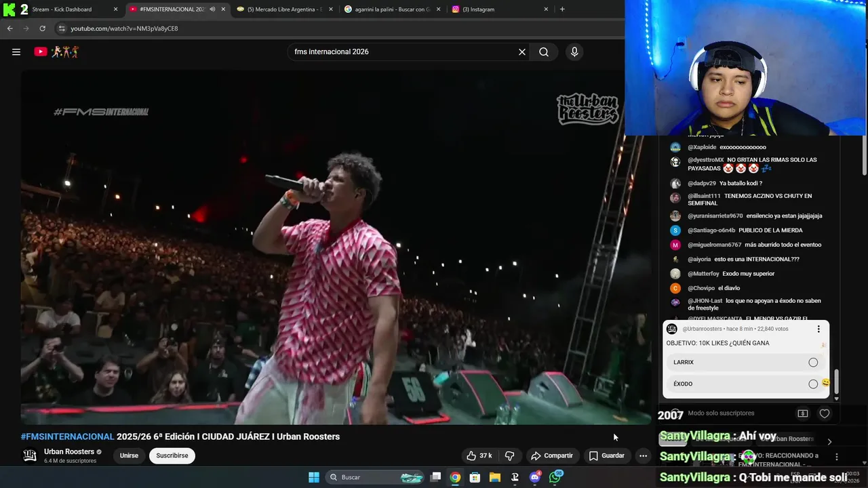Click the Chrome address bar URL

click(124, 28)
